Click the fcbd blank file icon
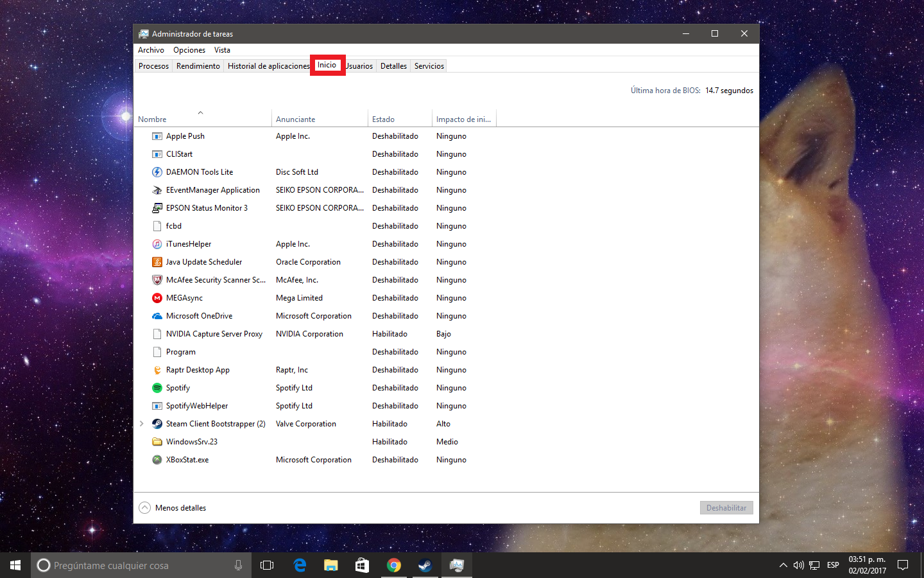Screen dimensions: 924x578 [157, 226]
